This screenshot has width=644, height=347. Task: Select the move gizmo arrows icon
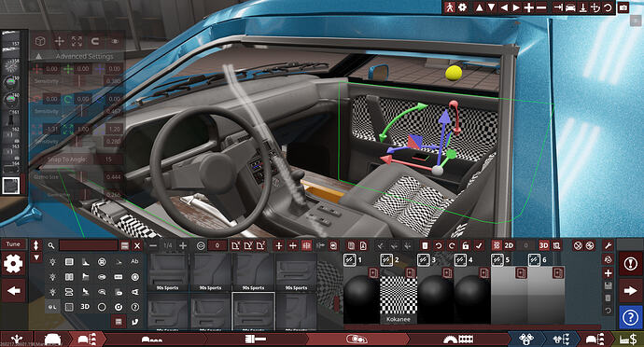pos(59,41)
